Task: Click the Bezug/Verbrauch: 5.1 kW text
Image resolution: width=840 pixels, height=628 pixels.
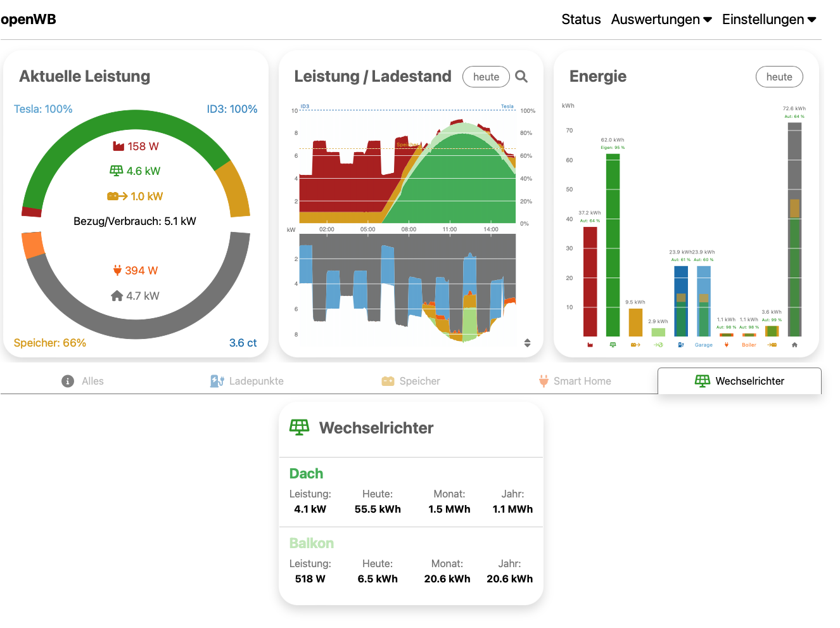Action: (x=135, y=221)
